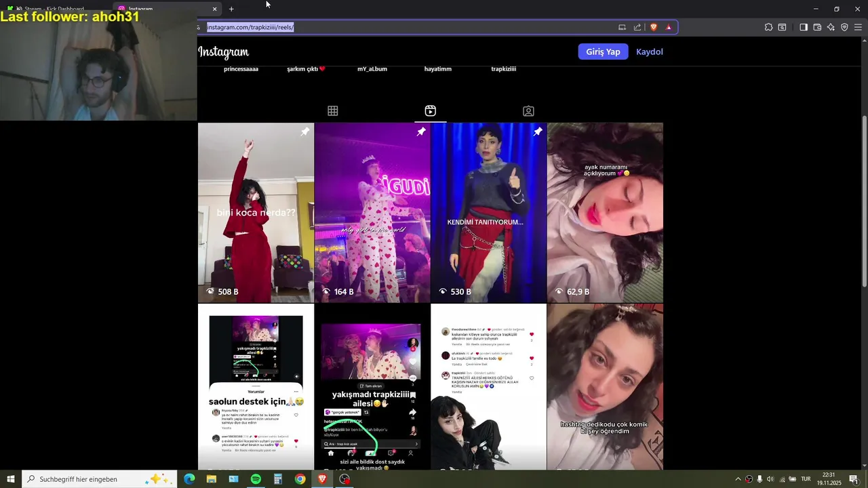
Task: Open Spotify from the taskbar
Action: [256, 479]
